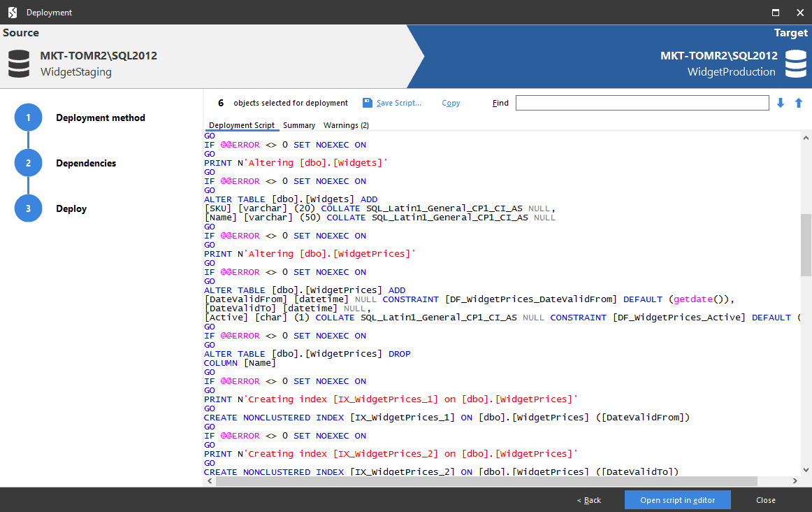Select step 2 Dependencies circle
The height and width of the screenshot is (512, 812).
coord(28,163)
